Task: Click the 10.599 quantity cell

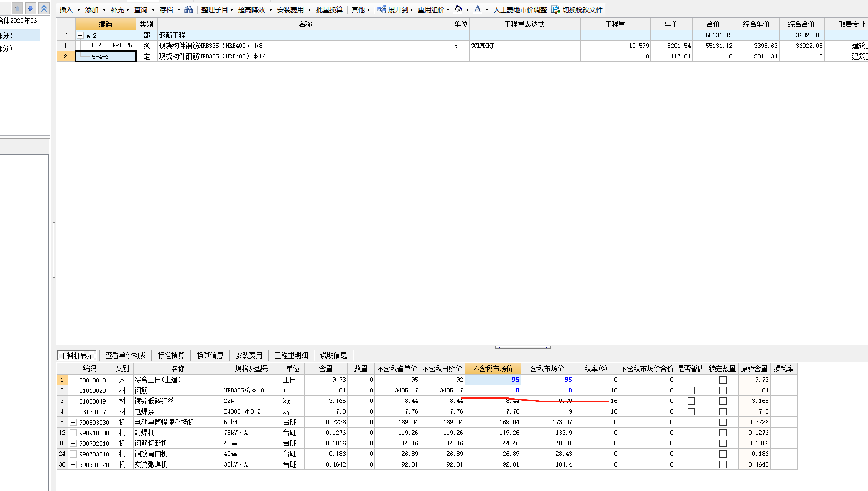Action: pyautogui.click(x=615, y=46)
